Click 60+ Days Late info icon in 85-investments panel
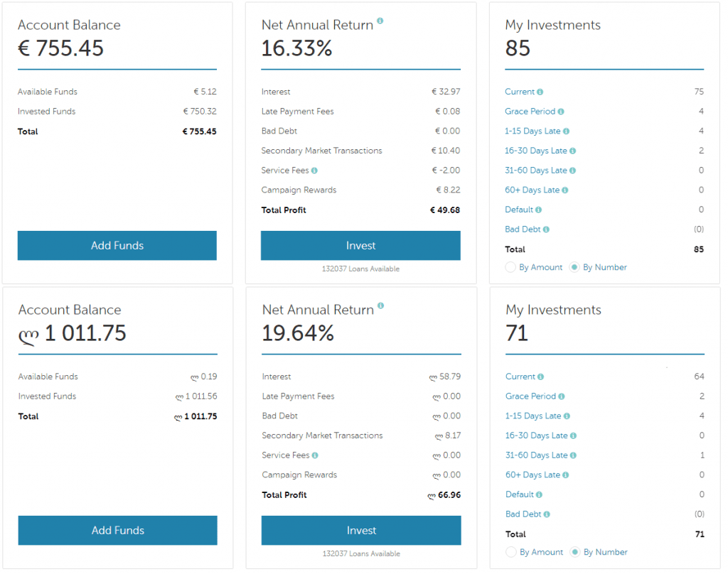The width and height of the screenshot is (728, 574). pos(565,190)
